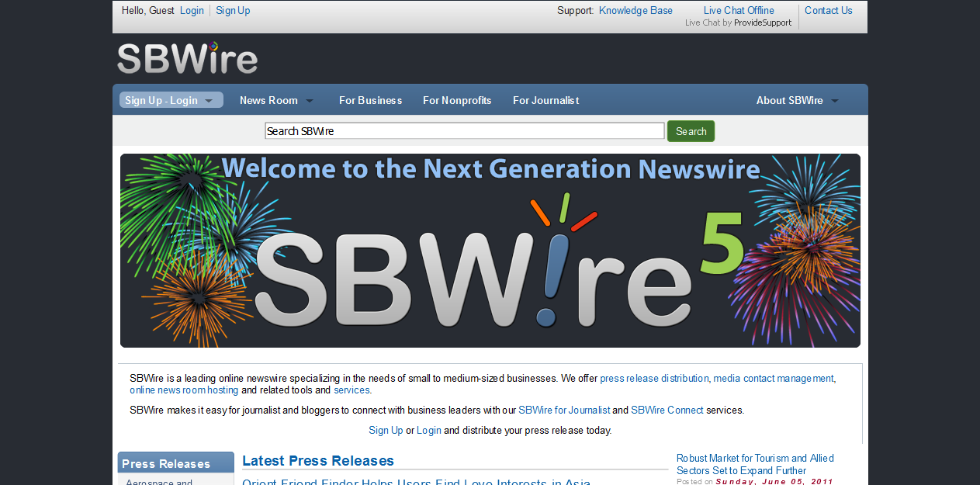This screenshot has height=485, width=980.
Task: Switch to For Business section
Action: (x=370, y=99)
